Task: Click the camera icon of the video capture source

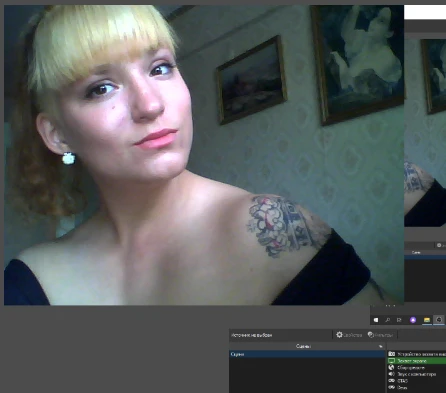Action: (392, 354)
